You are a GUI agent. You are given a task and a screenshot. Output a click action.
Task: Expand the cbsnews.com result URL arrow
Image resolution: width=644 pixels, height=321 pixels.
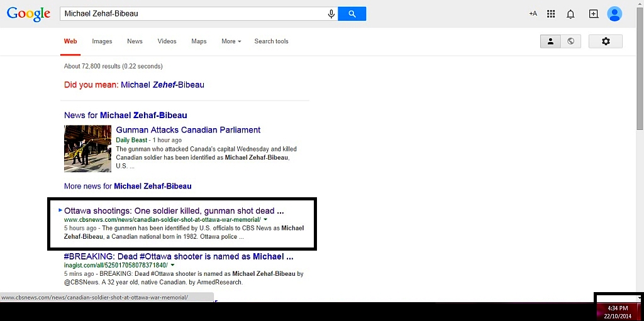[x=265, y=220]
